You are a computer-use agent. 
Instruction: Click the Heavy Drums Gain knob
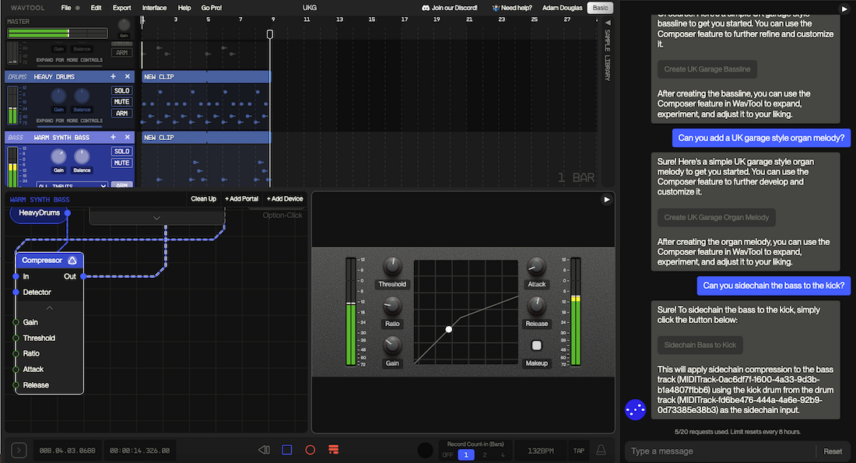58,96
